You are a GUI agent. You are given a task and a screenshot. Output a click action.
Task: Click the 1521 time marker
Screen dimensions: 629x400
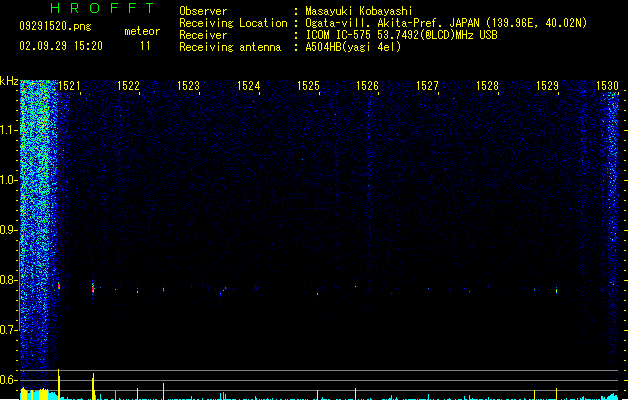pyautogui.click(x=69, y=86)
